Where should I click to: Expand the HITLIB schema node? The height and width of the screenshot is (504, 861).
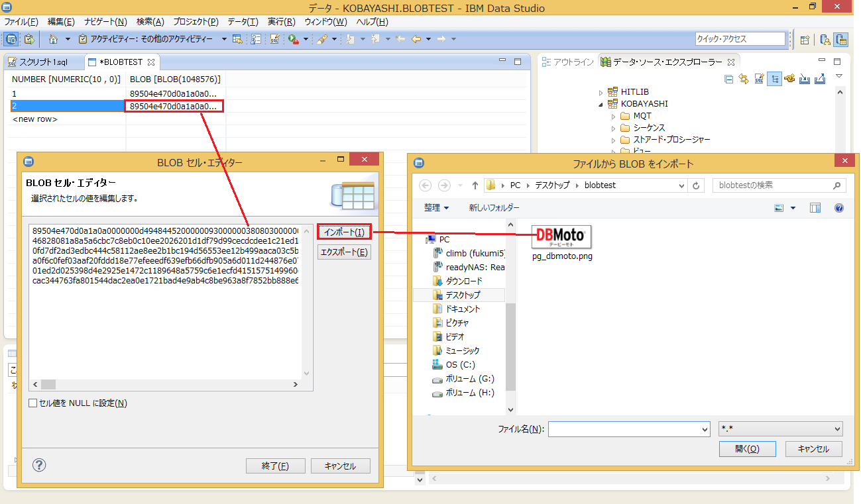[x=601, y=92]
